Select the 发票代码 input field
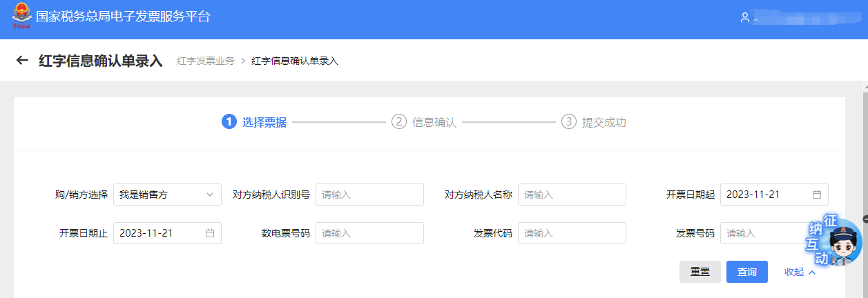The width and height of the screenshot is (868, 298). [x=572, y=233]
